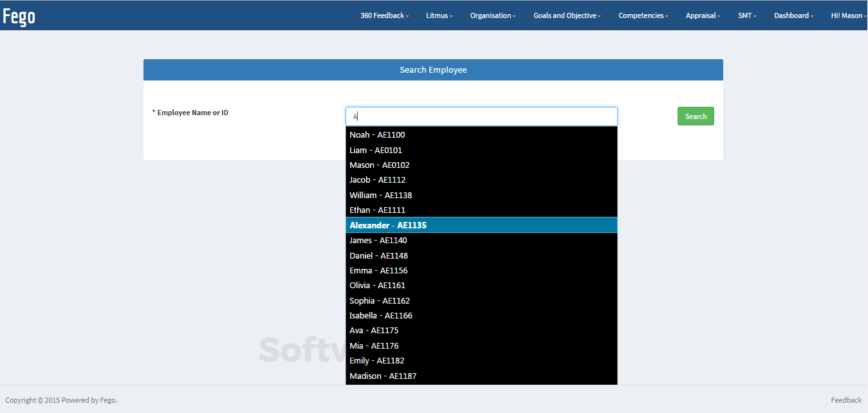Open the Dashboard dropdown
Image resolution: width=868 pixels, height=413 pixels.
coord(793,15)
